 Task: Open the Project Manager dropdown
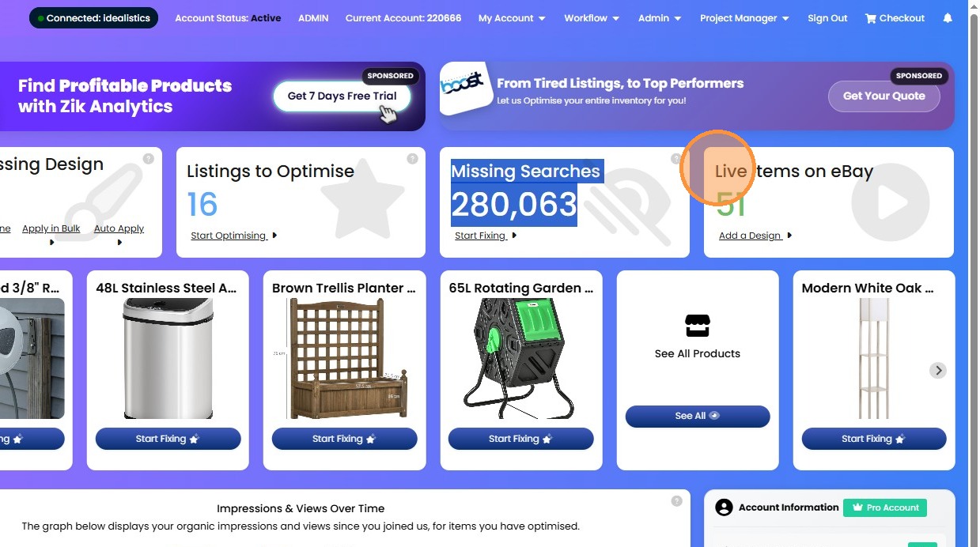pyautogui.click(x=744, y=18)
